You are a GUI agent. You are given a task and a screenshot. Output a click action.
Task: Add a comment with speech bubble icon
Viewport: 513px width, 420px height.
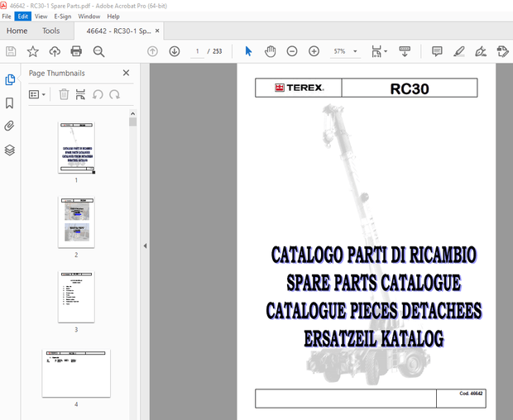tap(437, 51)
